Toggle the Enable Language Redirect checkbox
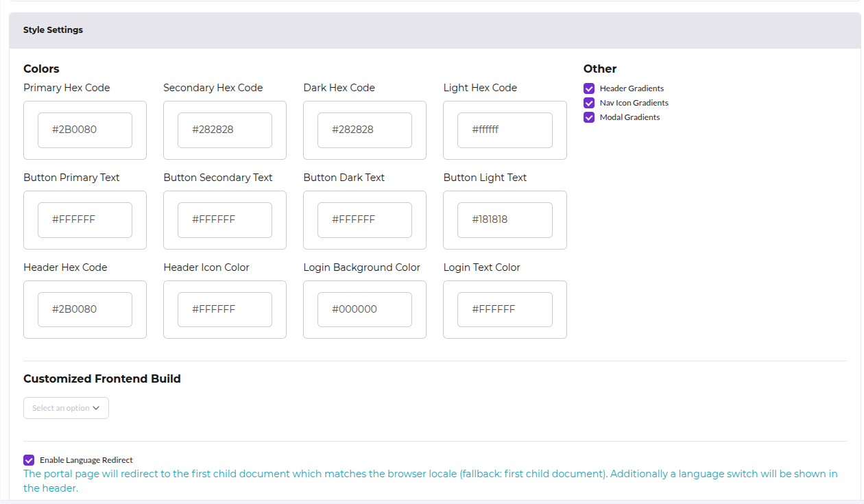The width and height of the screenshot is (864, 504). point(29,460)
